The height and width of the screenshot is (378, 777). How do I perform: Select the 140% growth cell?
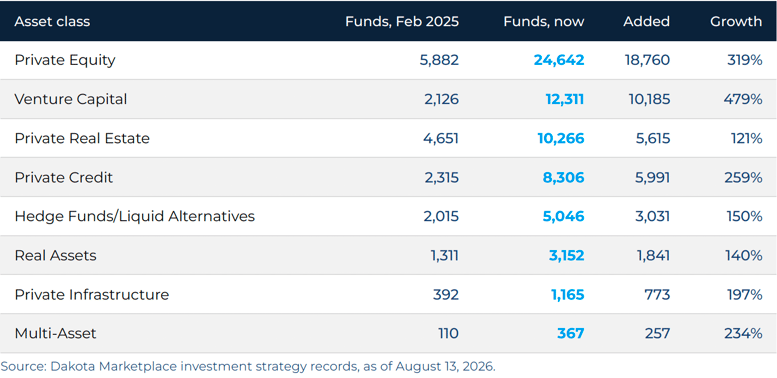click(745, 255)
